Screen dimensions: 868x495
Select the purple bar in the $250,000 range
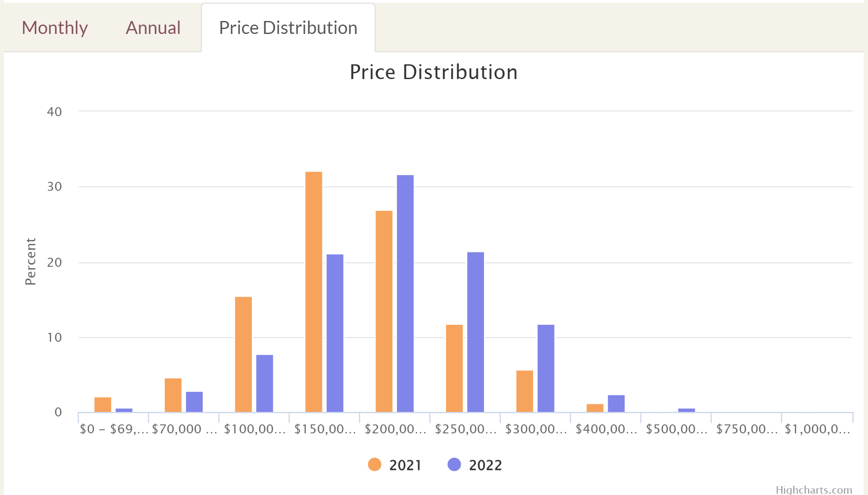click(x=475, y=331)
